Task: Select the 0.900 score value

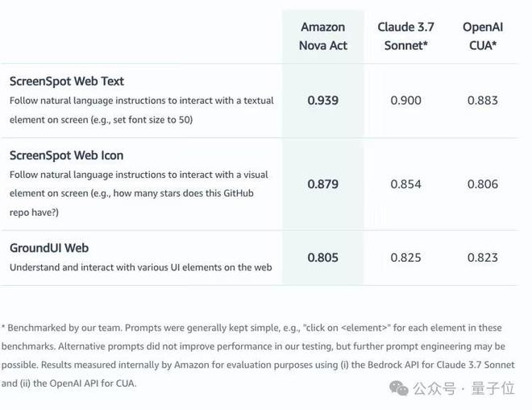Action: tap(405, 101)
